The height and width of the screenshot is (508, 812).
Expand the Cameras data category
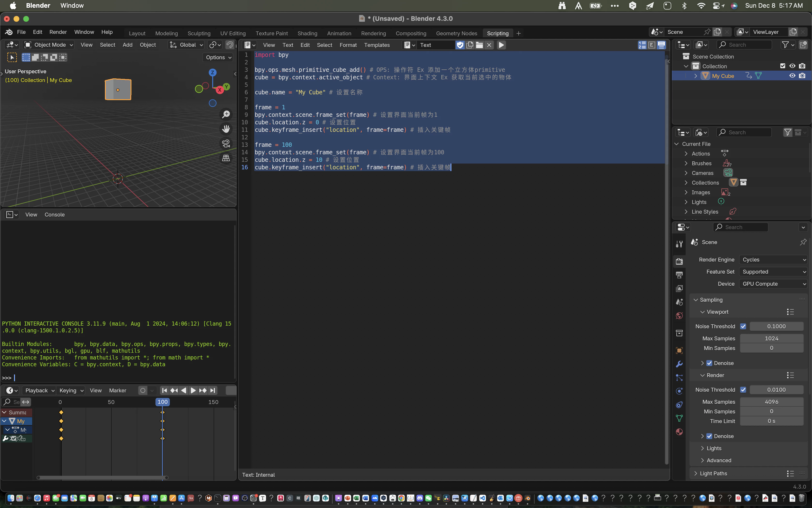686,173
